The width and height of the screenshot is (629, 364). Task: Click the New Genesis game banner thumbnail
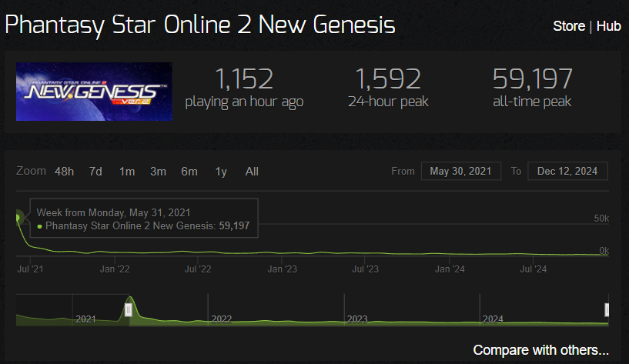94,92
